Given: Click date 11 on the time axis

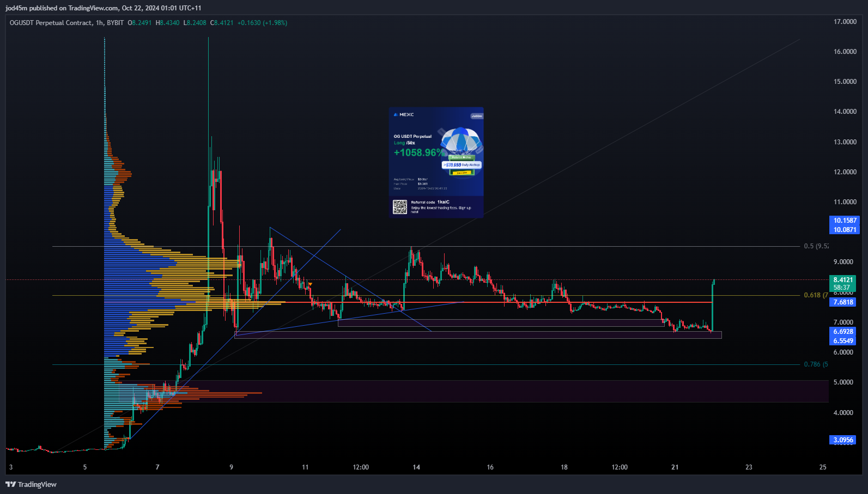Looking at the screenshot, I should 305,467.
